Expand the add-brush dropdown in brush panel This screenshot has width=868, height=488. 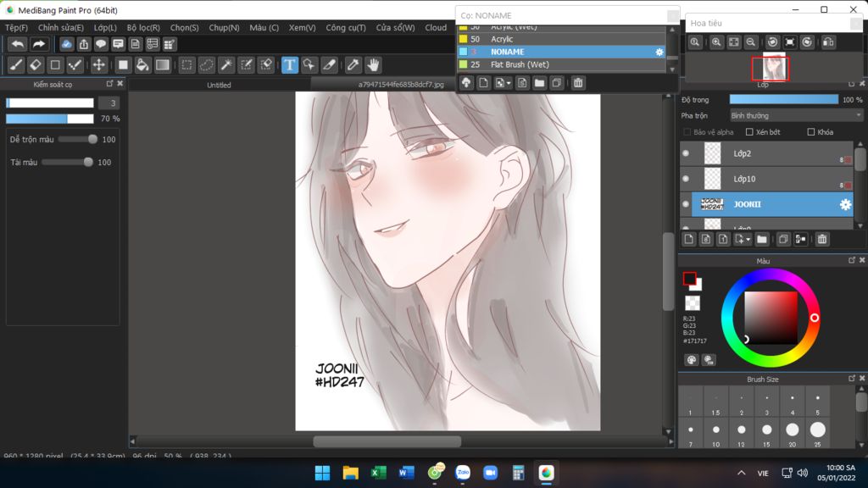(x=508, y=83)
